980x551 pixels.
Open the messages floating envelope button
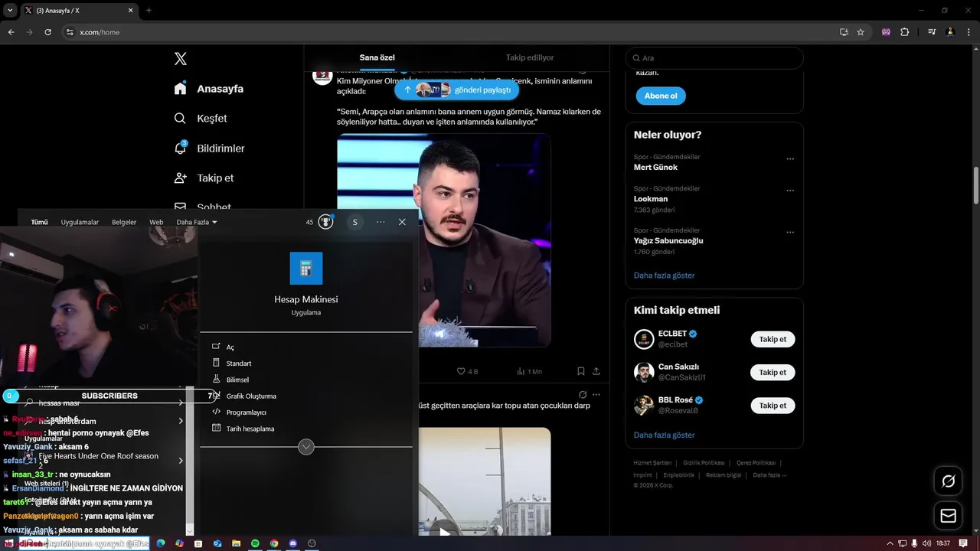tap(948, 516)
